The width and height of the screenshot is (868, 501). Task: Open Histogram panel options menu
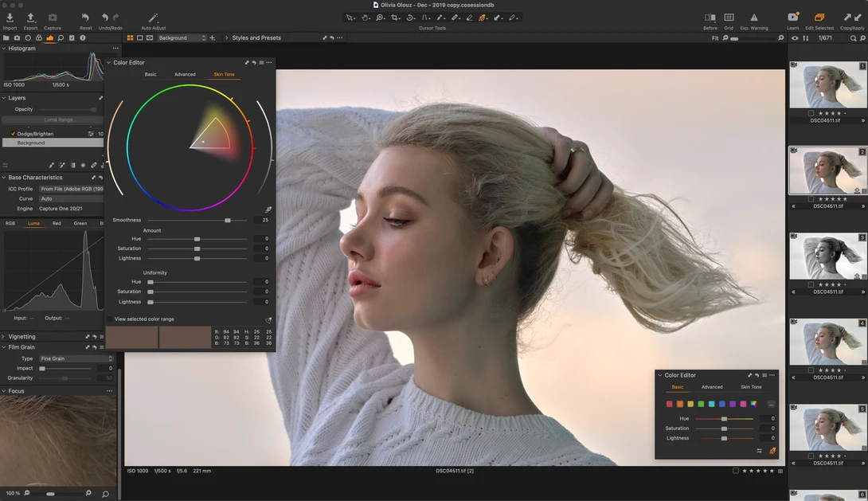click(115, 49)
